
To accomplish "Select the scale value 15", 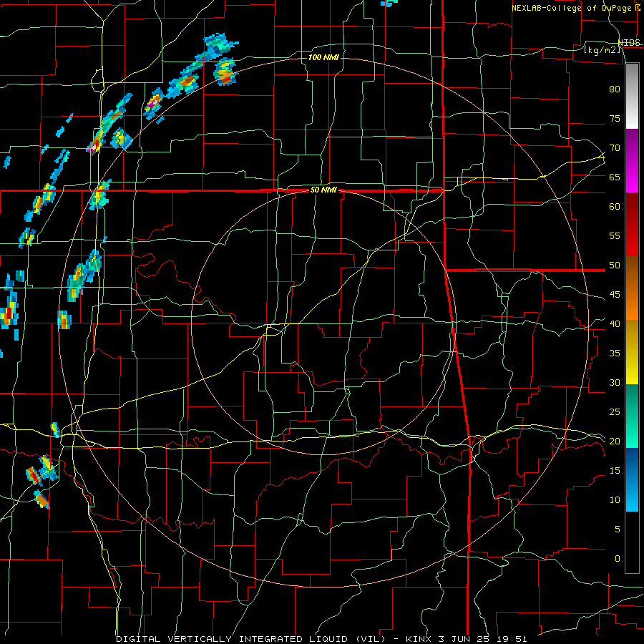I will coord(615,471).
